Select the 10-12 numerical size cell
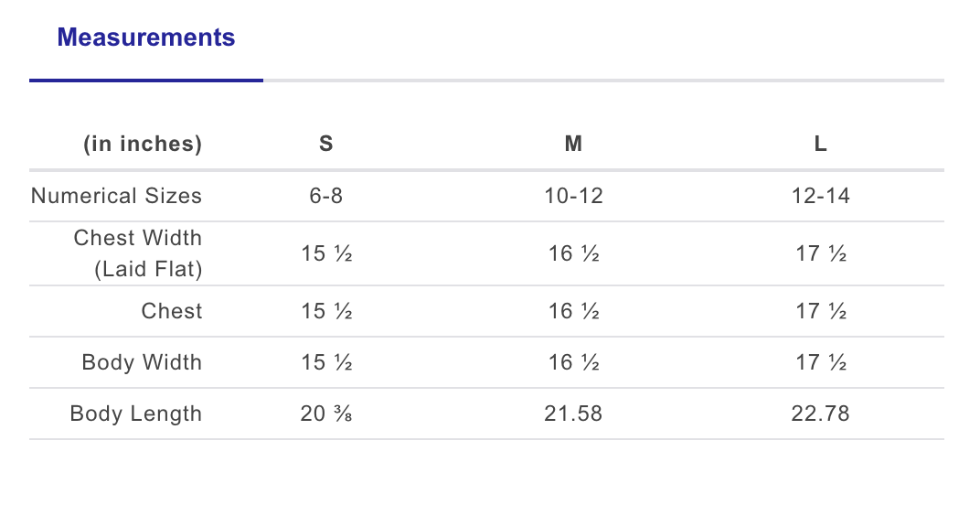 (573, 196)
